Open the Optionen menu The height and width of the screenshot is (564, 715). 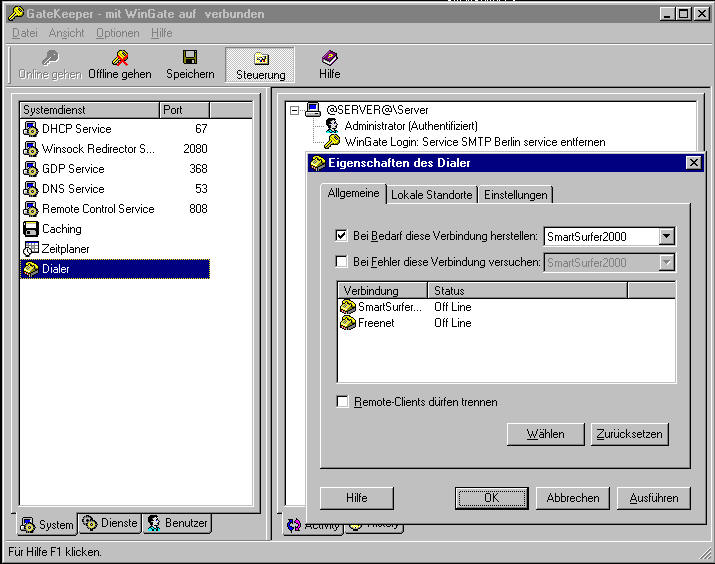pyautogui.click(x=117, y=33)
